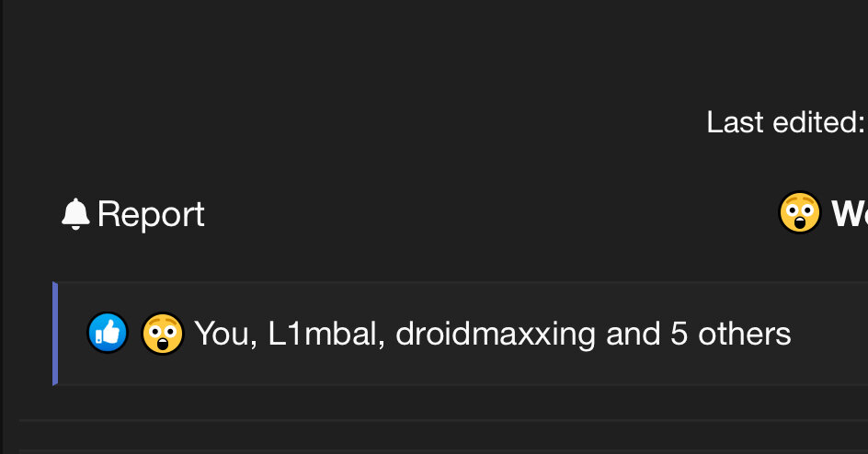Click the blue thumbs-up Like icon

(108, 333)
